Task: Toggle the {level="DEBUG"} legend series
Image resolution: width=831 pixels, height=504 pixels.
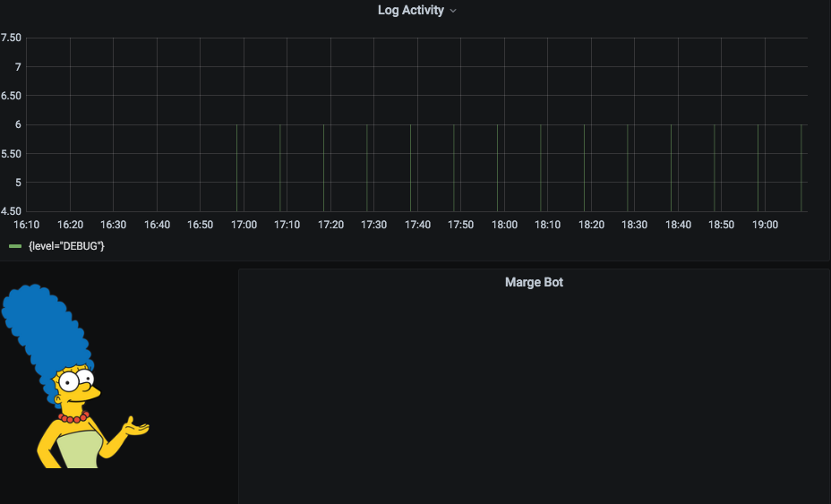Action: pyautogui.click(x=66, y=246)
